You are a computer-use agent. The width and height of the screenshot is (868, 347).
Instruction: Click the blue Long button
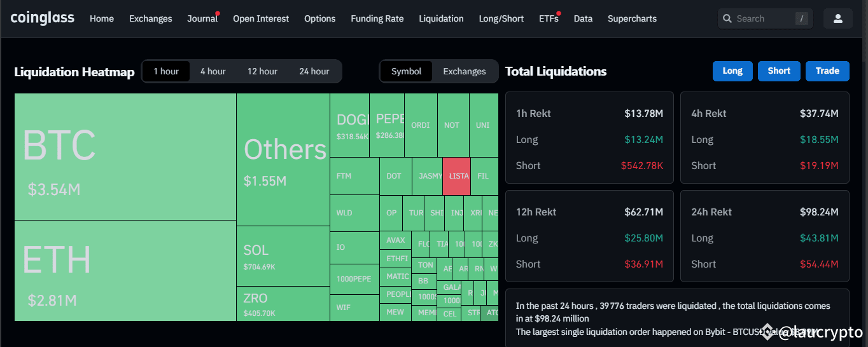tap(732, 71)
